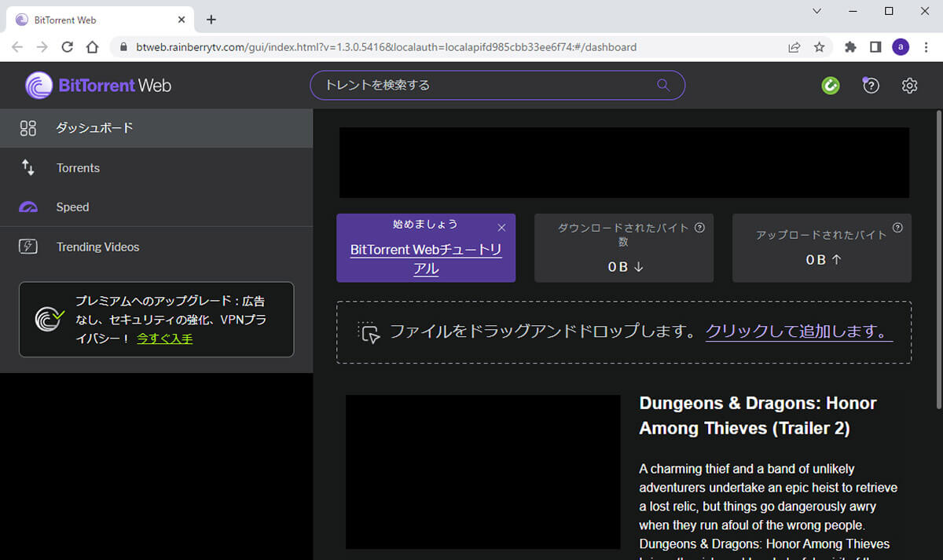943x560 pixels.
Task: Click the premium upgrade shield icon
Action: coord(50,318)
